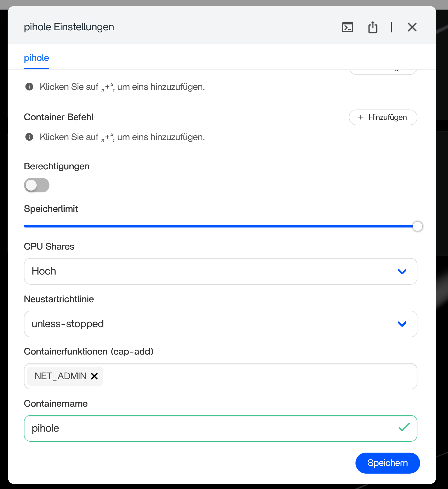This screenshot has height=489, width=448.
Task: Open the CPU Shares dropdown
Action: point(220,271)
